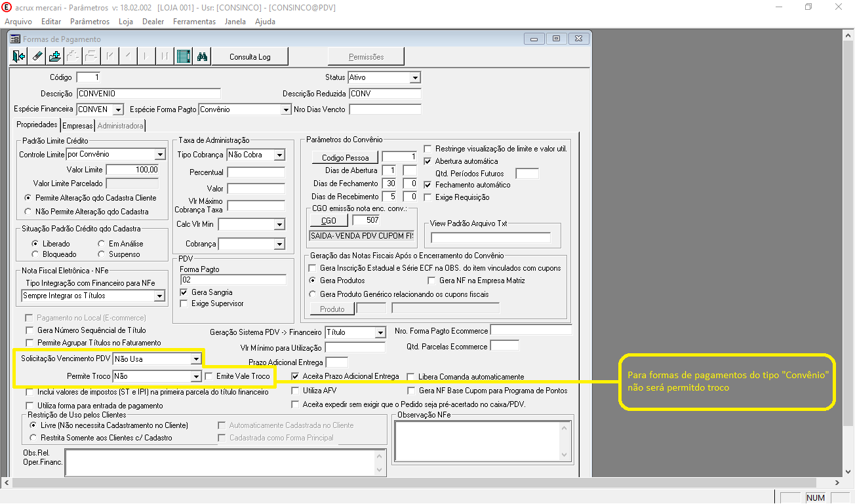Go to last record arrow icon
855x504 pixels.
click(165, 56)
